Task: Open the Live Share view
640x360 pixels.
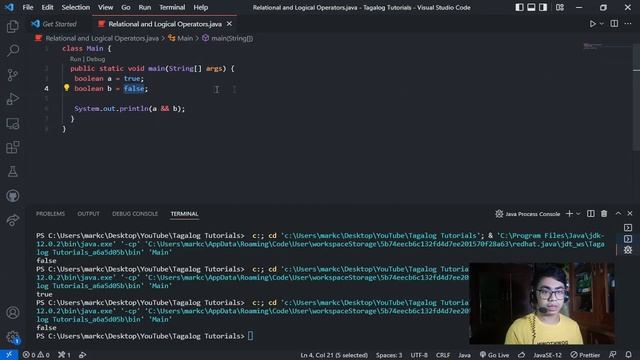Action: 13,220
